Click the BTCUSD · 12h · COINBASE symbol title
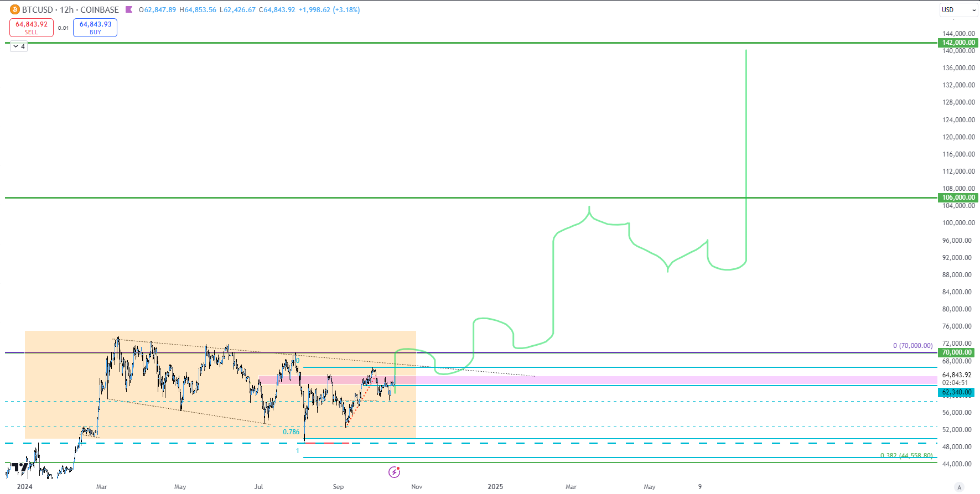 coord(70,10)
